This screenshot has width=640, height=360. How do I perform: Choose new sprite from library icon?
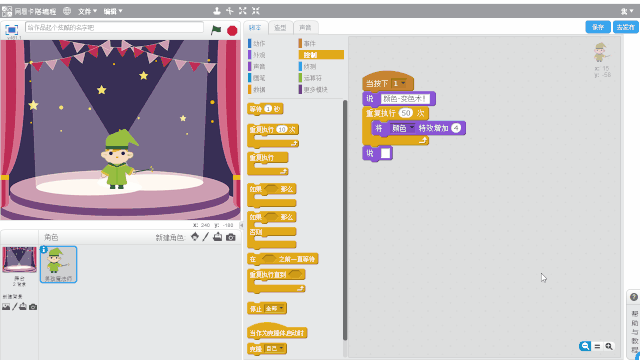coord(195,237)
